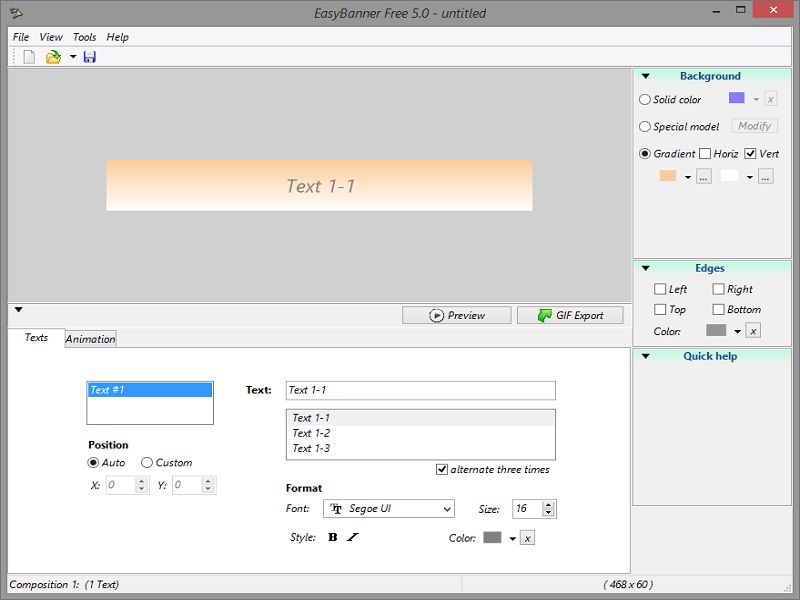Viewport: 800px width, 600px height.
Task: Collapse the Background panel
Action: (x=645, y=76)
